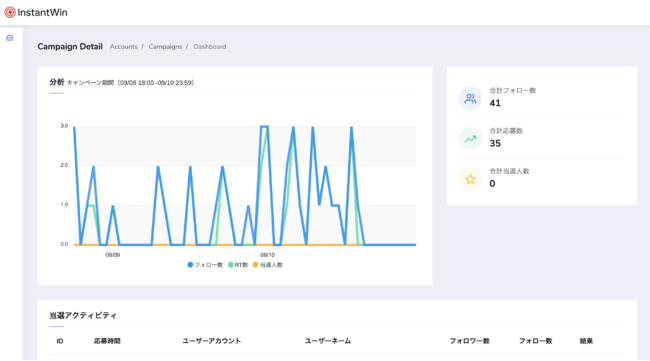The image size is (650, 361).
Task: Open the sidebar inbox icon
Action: click(10, 38)
